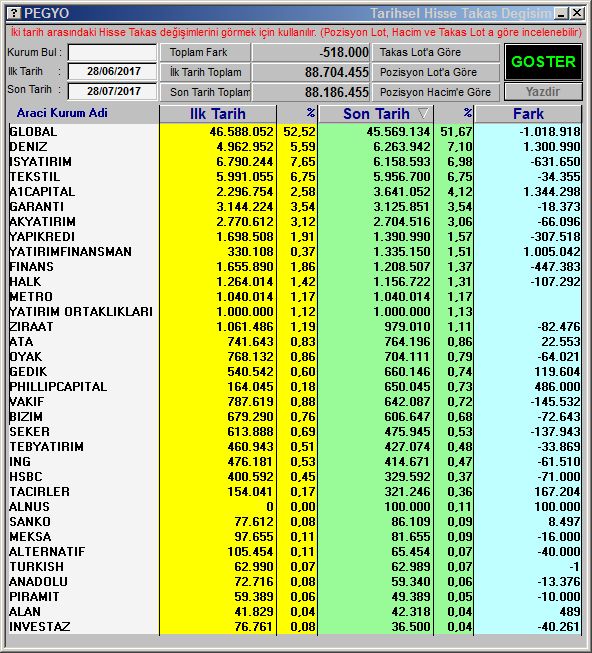
Task: Select the INVESTAZ row
Action: (295, 626)
